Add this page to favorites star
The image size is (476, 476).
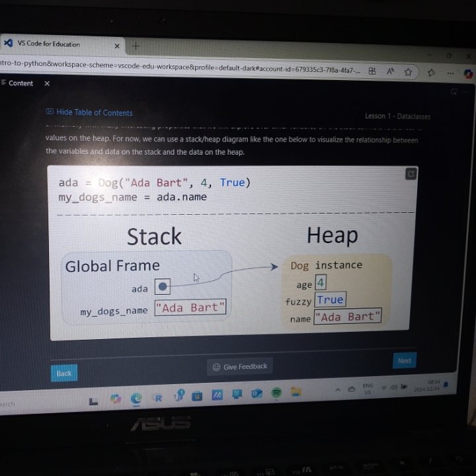[x=408, y=72]
